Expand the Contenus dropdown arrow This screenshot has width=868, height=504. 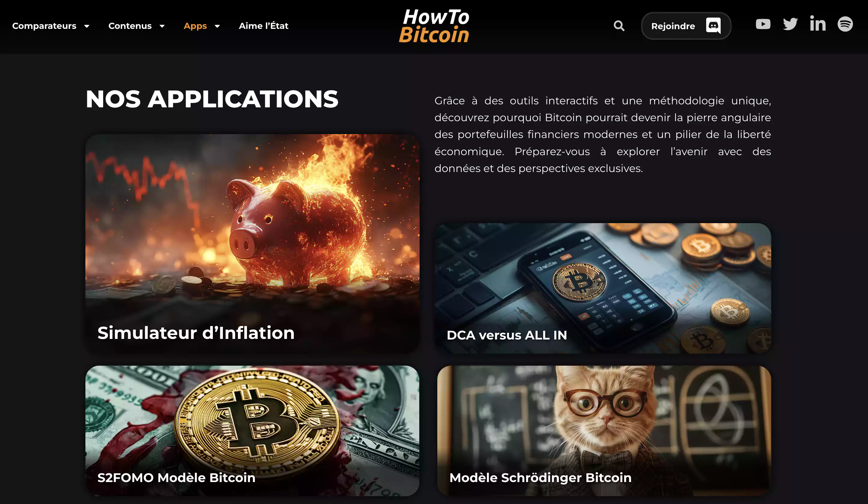(x=162, y=26)
